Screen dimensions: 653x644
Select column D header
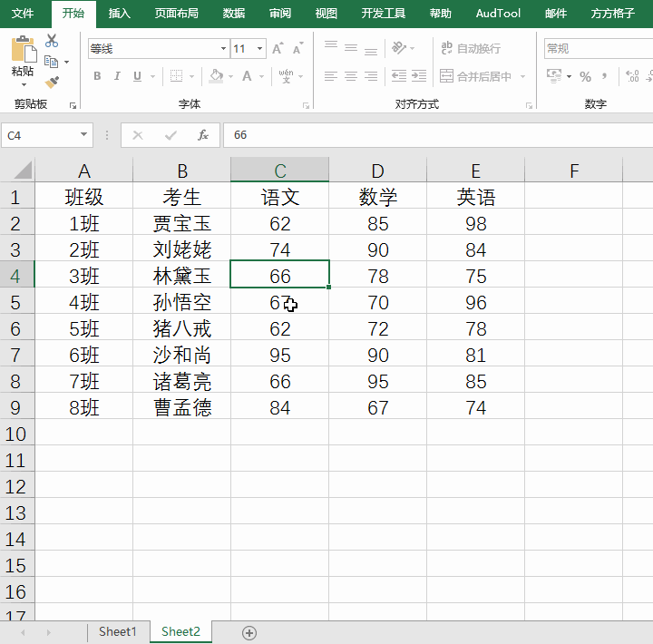click(x=377, y=171)
